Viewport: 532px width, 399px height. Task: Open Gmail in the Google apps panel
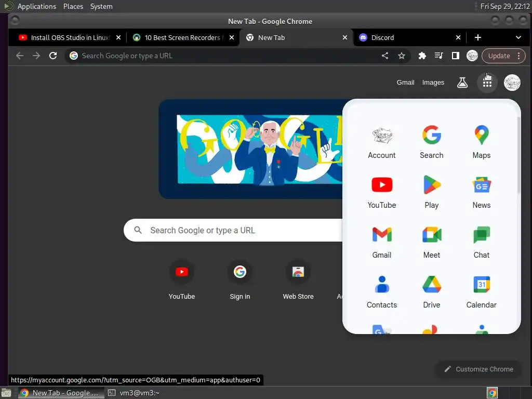[x=382, y=243]
